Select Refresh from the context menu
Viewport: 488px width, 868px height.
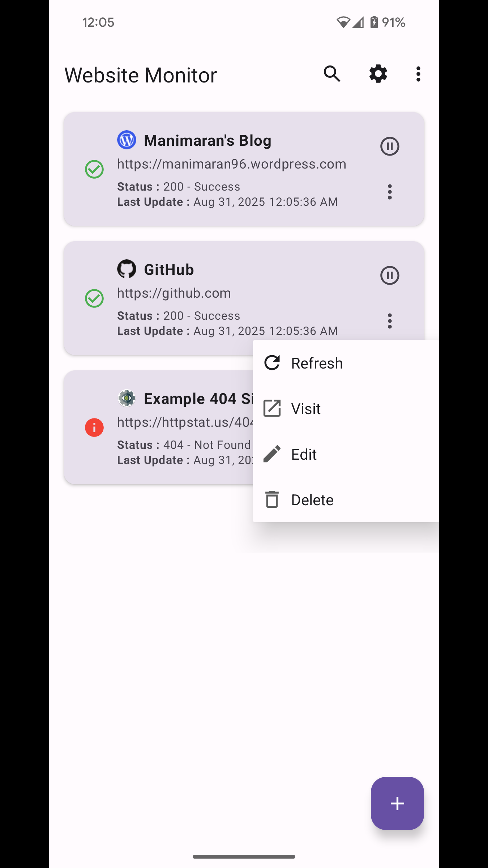(317, 363)
